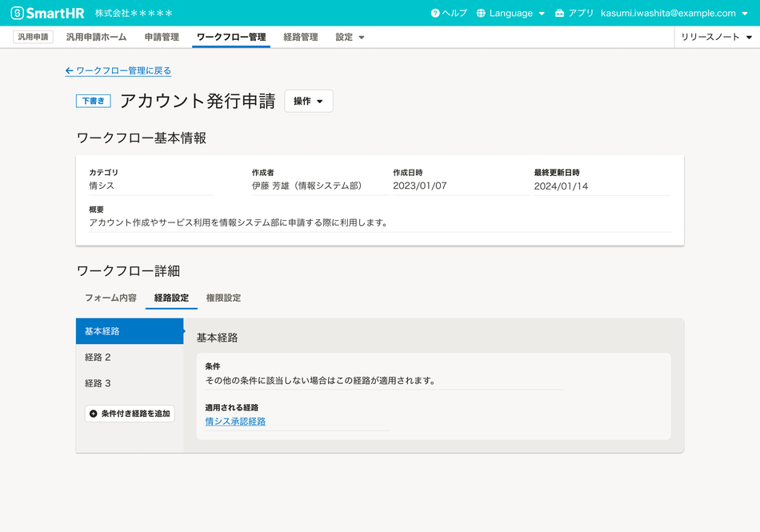Open the 申請管理 menu item
Image resolution: width=760 pixels, height=532 pixels.
tap(162, 38)
